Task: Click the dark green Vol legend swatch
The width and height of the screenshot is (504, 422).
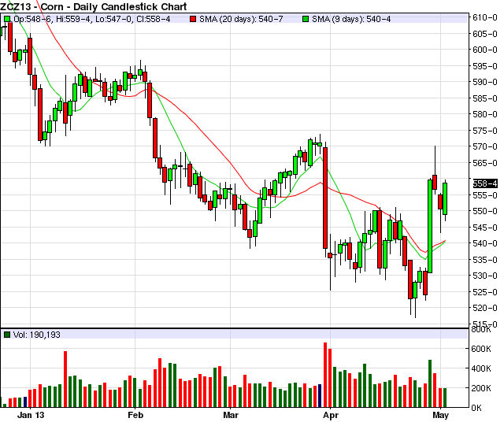Action: [7, 335]
